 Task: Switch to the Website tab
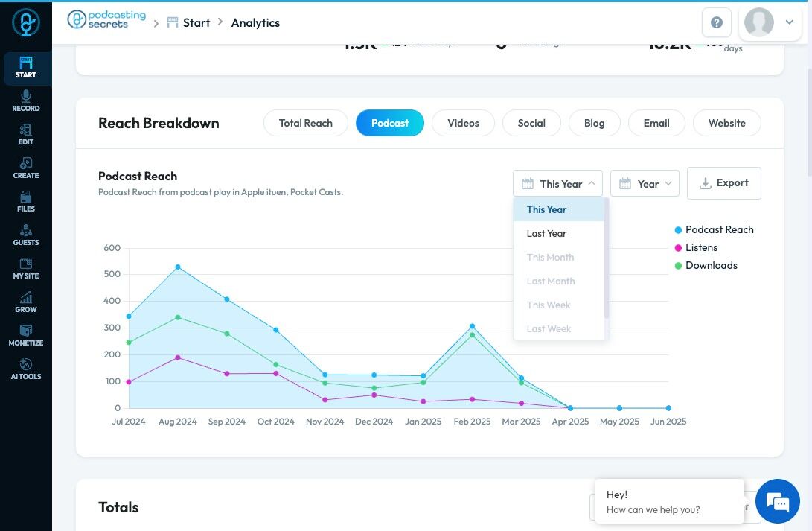click(x=727, y=123)
